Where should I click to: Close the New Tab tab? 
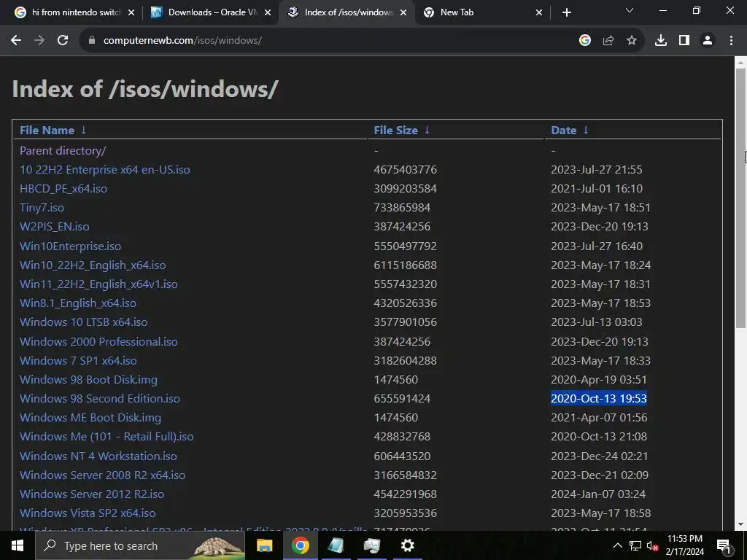tap(539, 12)
